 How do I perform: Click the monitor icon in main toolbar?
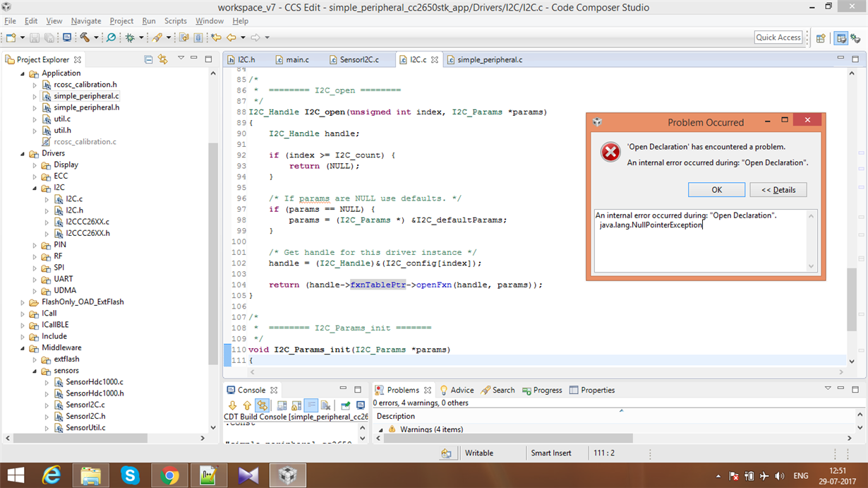[67, 37]
